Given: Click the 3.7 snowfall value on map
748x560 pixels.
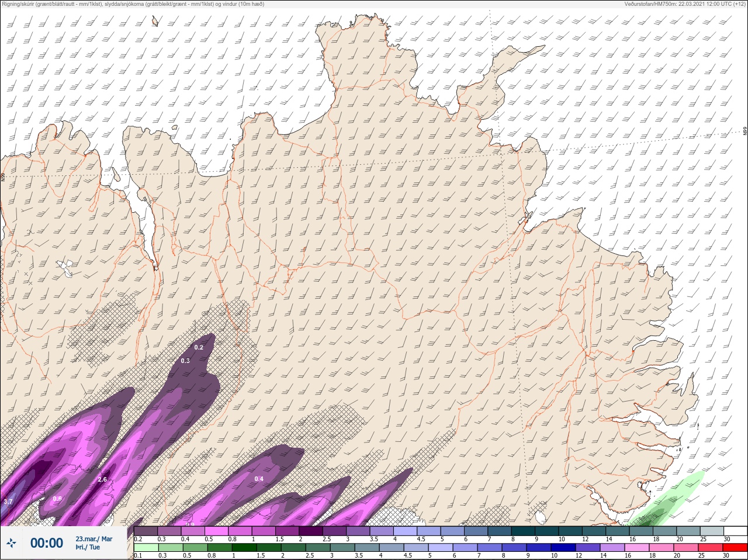Looking at the screenshot, I should [x=8, y=502].
